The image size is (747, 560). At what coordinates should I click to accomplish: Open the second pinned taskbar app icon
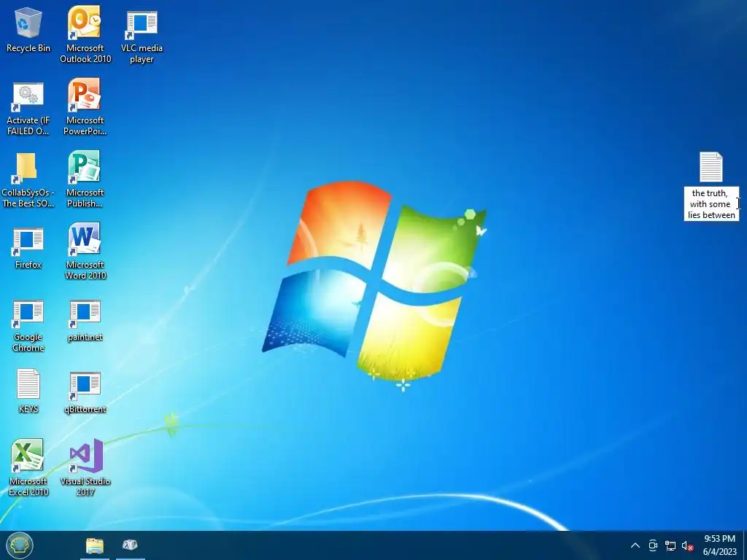click(x=130, y=545)
